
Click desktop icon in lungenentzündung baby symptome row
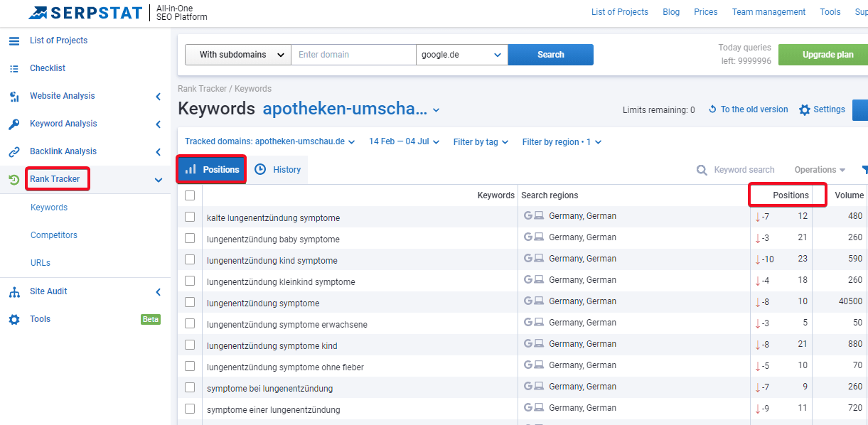tap(539, 237)
